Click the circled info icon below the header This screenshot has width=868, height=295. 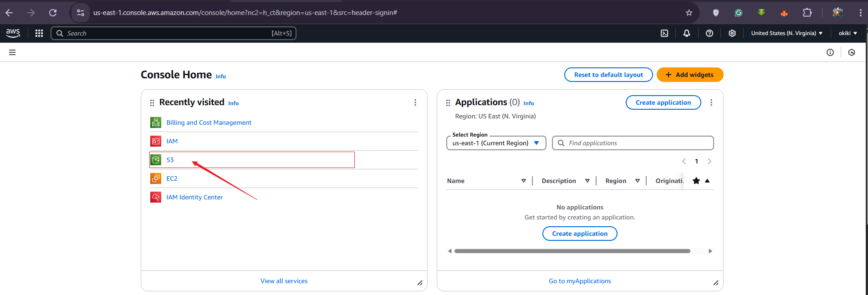coord(830,52)
